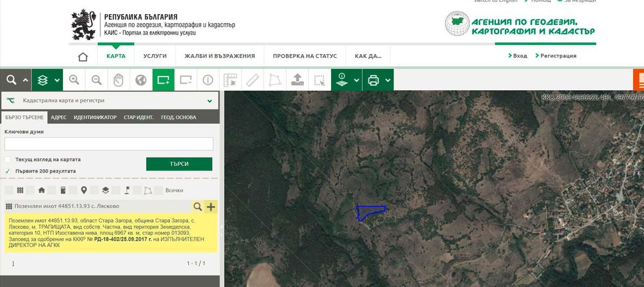
Task: Open the map layers tool
Action: [x=43, y=80]
